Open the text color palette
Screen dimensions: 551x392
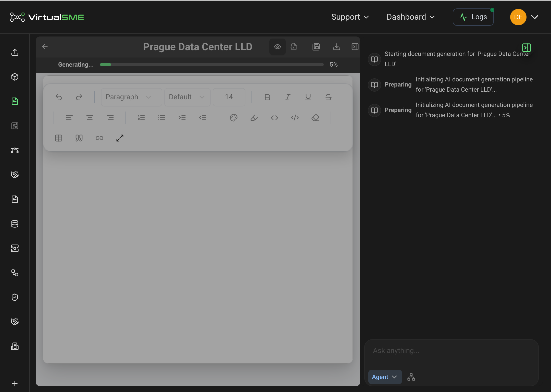tap(234, 118)
